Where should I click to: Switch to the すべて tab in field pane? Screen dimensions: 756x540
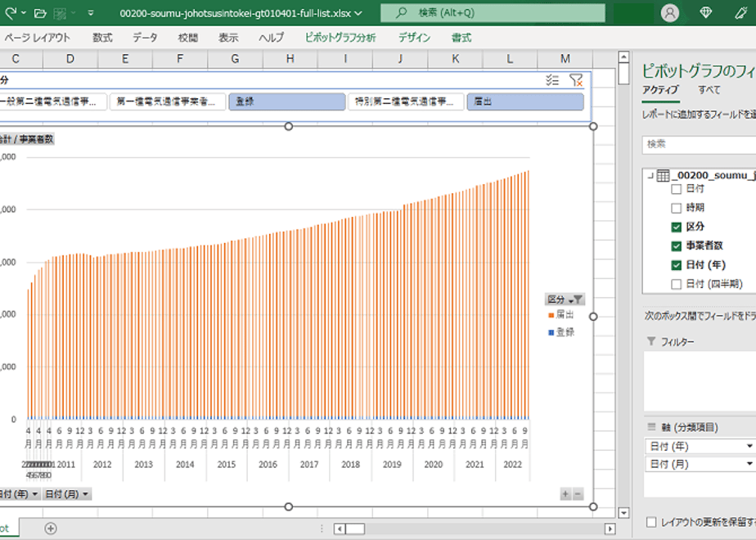point(709,90)
